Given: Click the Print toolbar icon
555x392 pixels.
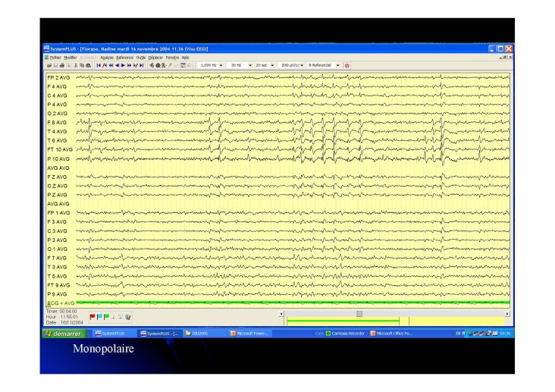Looking at the screenshot, I should pos(62,65).
